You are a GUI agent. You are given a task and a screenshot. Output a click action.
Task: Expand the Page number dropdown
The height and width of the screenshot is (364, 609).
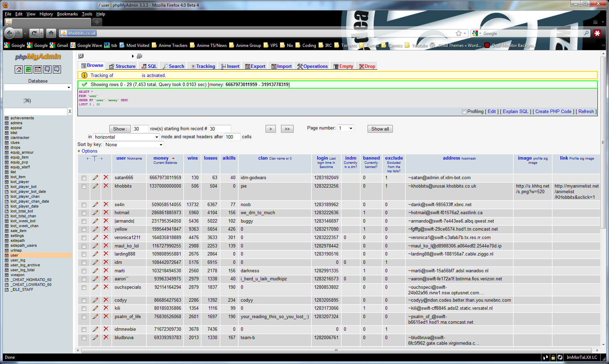345,128
